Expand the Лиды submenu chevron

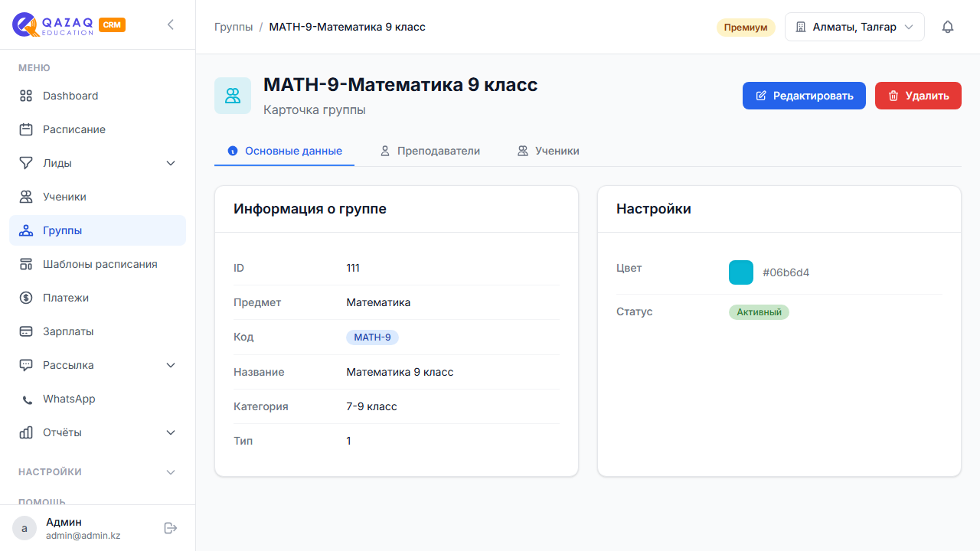[x=171, y=163]
